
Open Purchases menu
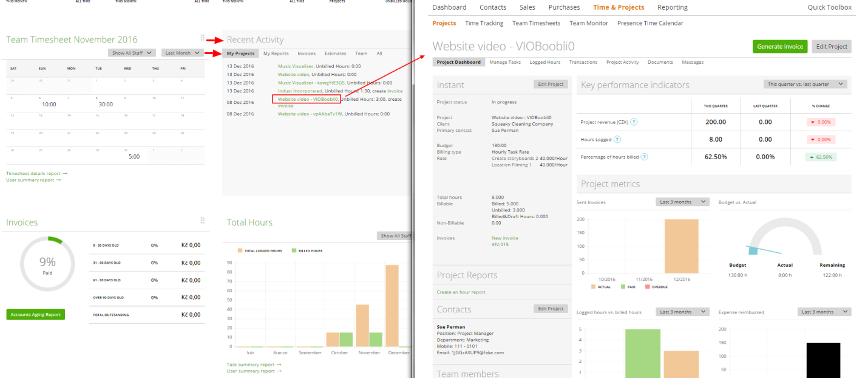tap(564, 7)
